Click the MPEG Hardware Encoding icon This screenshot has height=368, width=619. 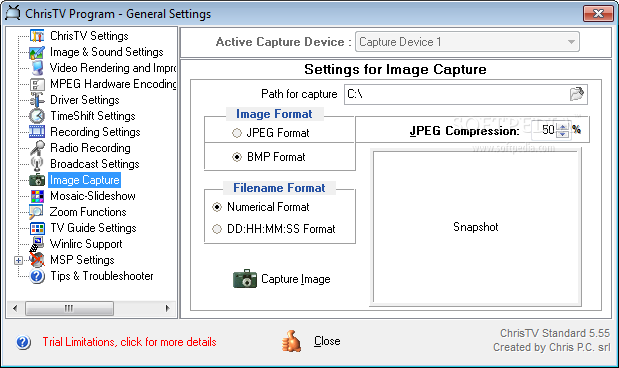coord(37,84)
